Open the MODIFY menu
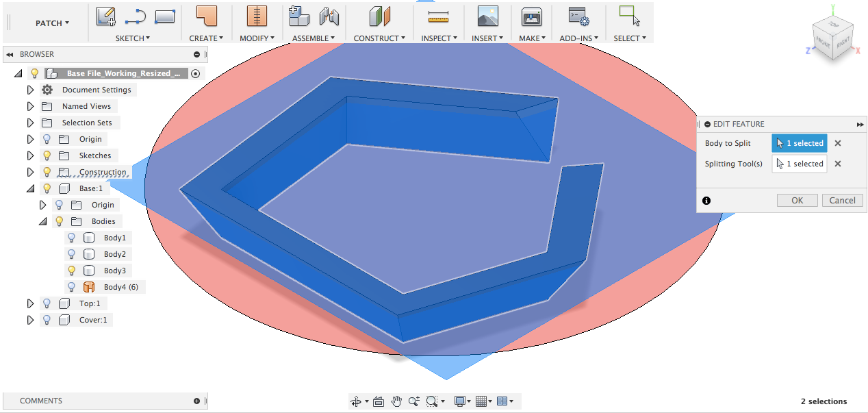 (257, 38)
